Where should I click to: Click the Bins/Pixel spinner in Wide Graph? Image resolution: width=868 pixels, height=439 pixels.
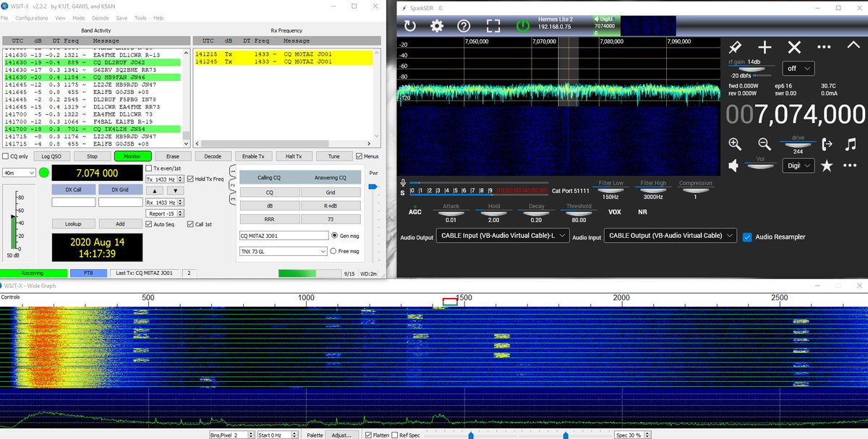[233, 435]
